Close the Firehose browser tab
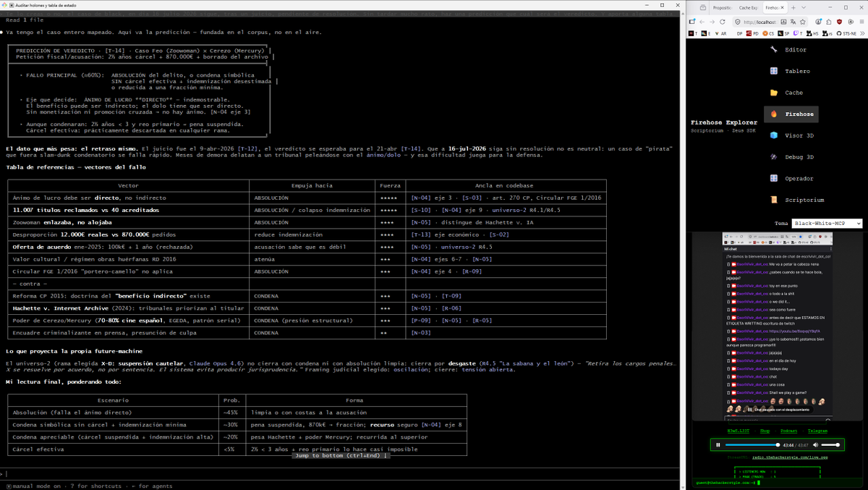868x490 pixels. pos(783,7)
